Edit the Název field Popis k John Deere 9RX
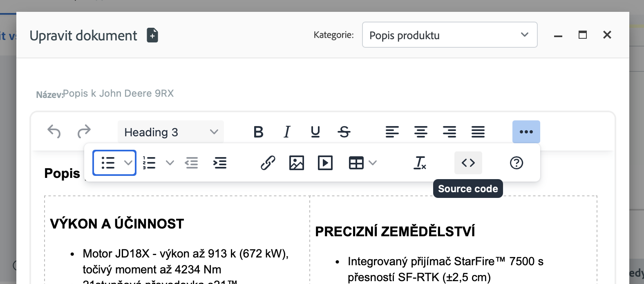Viewport: 644px width, 284px height. pos(119,93)
